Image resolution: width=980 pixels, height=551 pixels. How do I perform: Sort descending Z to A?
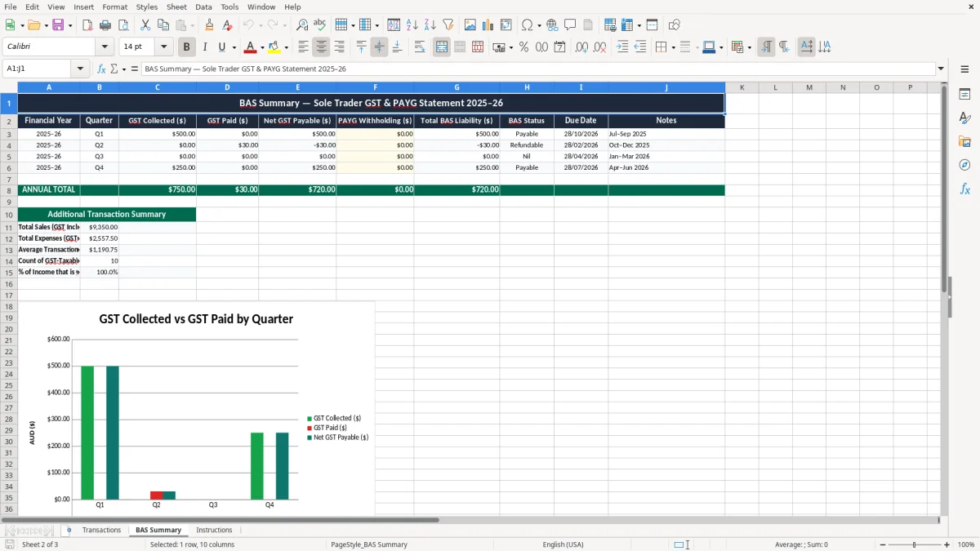click(x=430, y=24)
